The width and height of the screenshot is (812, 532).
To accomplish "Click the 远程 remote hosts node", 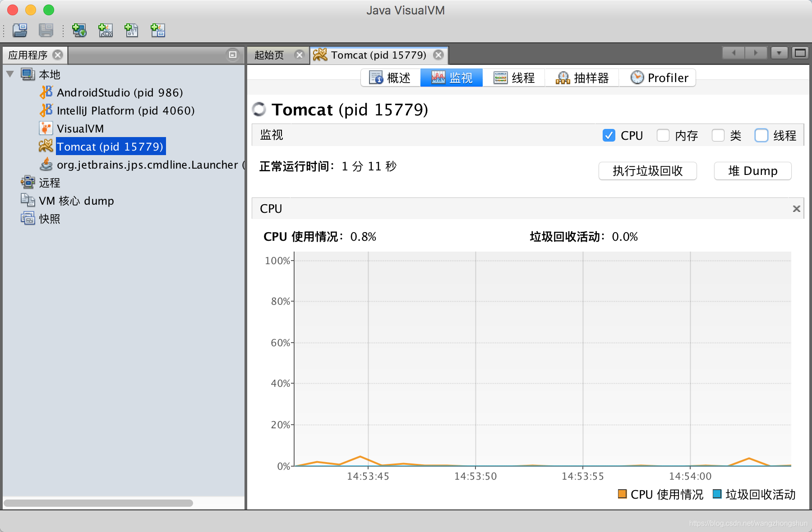I will click(x=49, y=183).
